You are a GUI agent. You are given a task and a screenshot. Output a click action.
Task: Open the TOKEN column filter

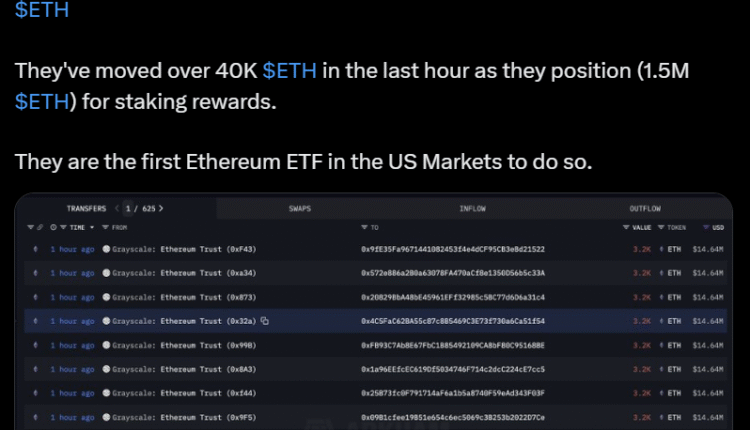click(663, 228)
